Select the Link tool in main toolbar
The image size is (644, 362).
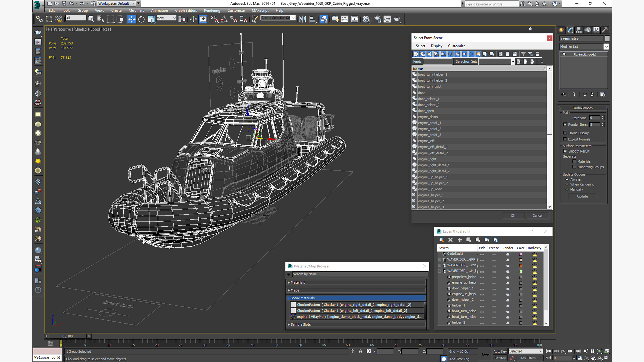coord(39,19)
